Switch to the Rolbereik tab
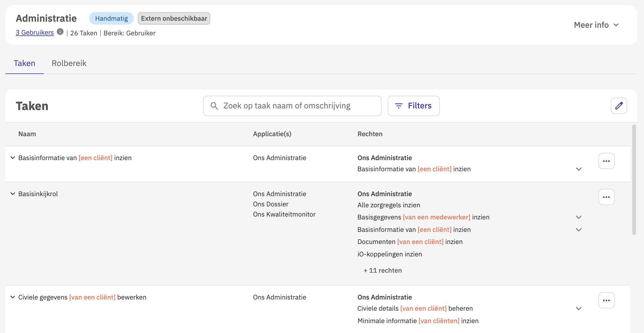644x333 pixels. coord(69,63)
